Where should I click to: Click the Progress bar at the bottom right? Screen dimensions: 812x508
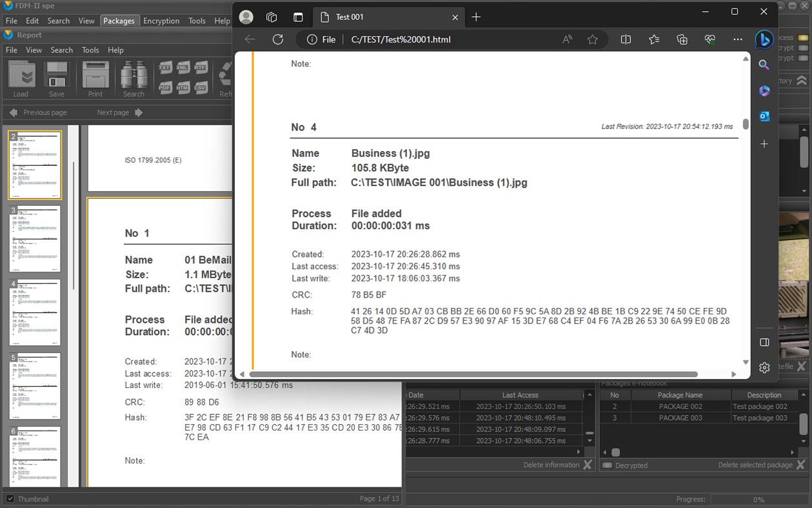pos(761,499)
